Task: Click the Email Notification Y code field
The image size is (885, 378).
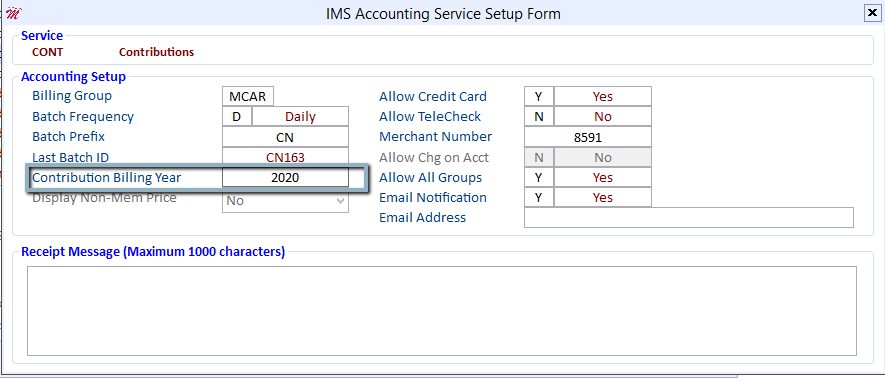Action: pyautogui.click(x=539, y=197)
